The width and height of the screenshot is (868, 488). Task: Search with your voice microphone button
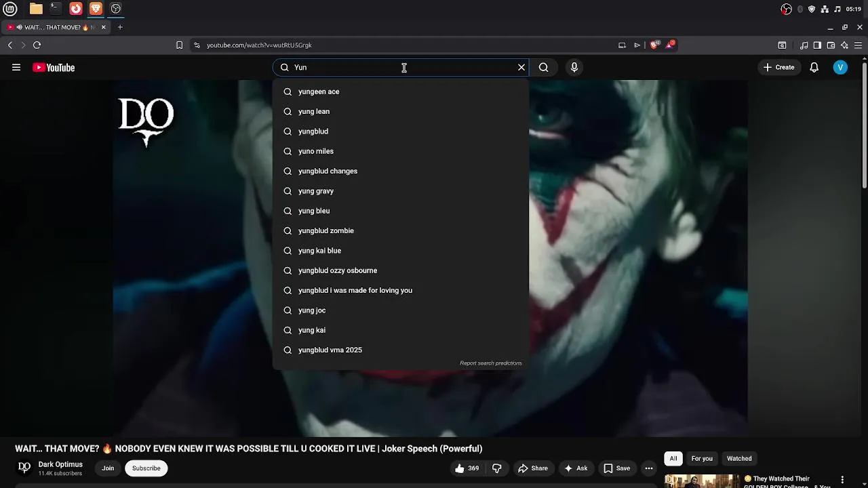tap(574, 67)
